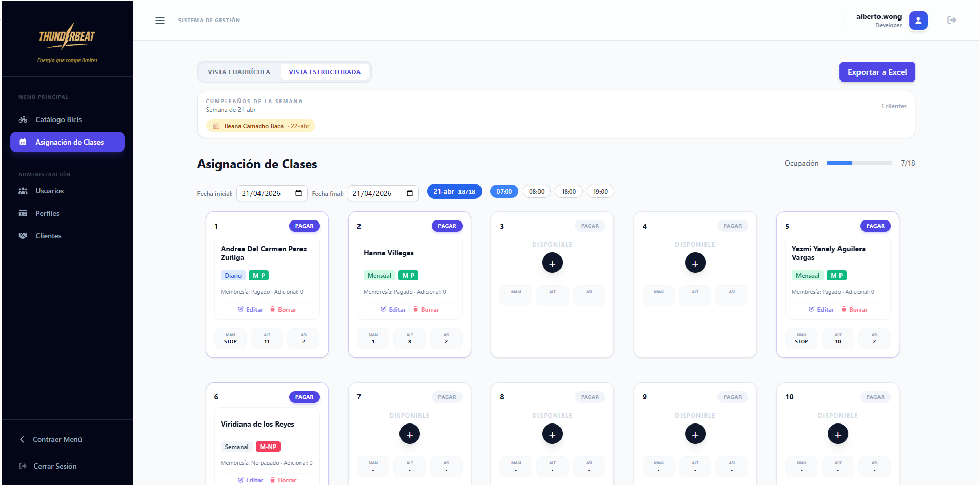Toggle the hamburger menu icon
980x485 pixels.
pos(160,21)
